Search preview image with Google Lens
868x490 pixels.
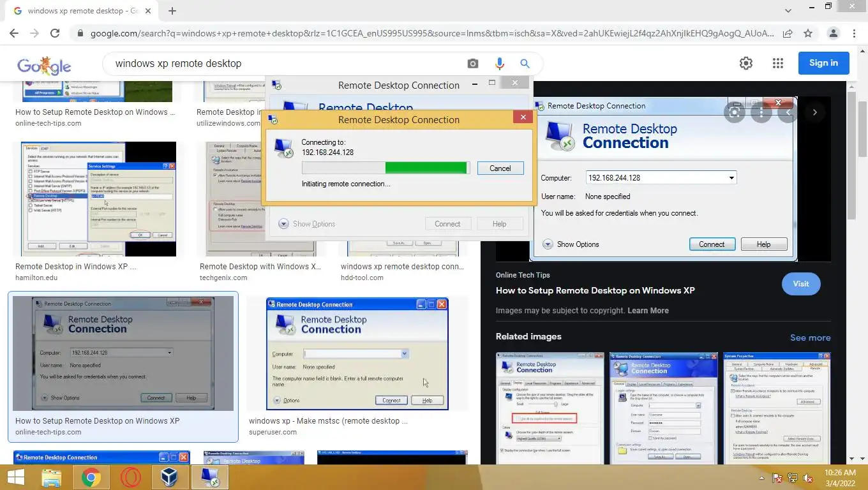pyautogui.click(x=735, y=112)
